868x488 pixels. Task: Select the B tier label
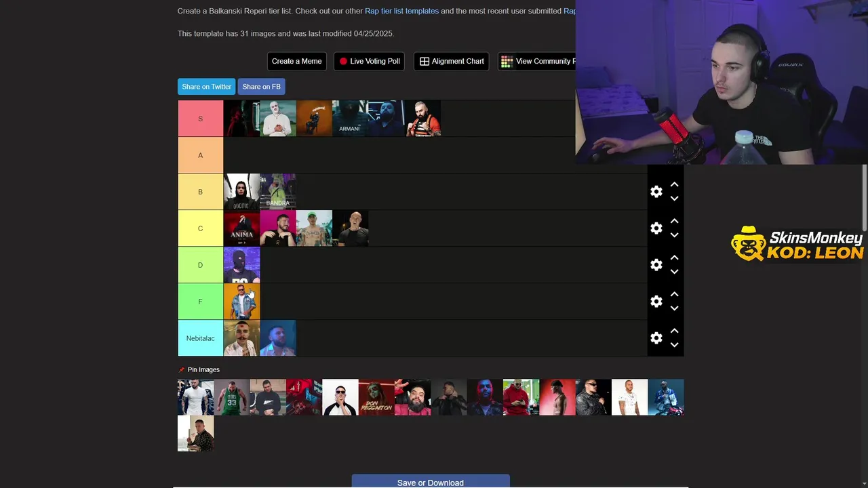[x=201, y=192]
